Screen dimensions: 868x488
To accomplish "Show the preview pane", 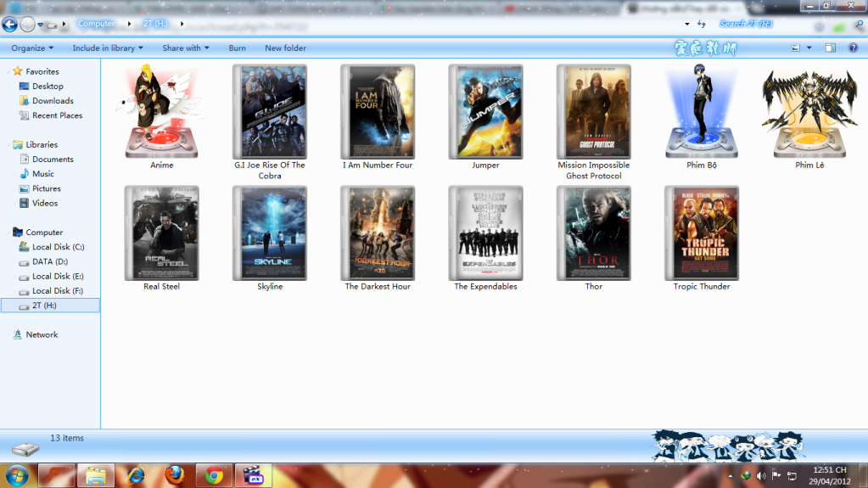I will pyautogui.click(x=831, y=48).
